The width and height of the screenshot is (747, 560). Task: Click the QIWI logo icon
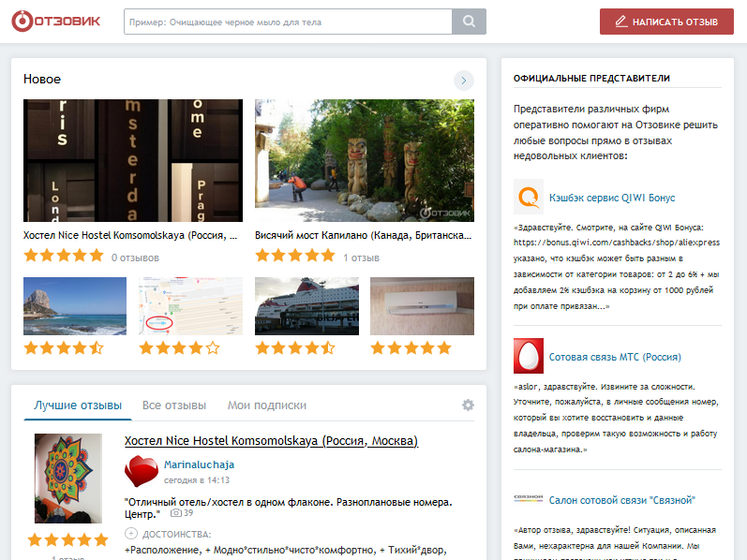[x=529, y=197]
